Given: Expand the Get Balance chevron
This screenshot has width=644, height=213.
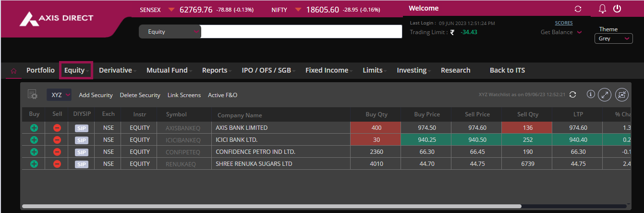Looking at the screenshot, I should (x=579, y=32).
